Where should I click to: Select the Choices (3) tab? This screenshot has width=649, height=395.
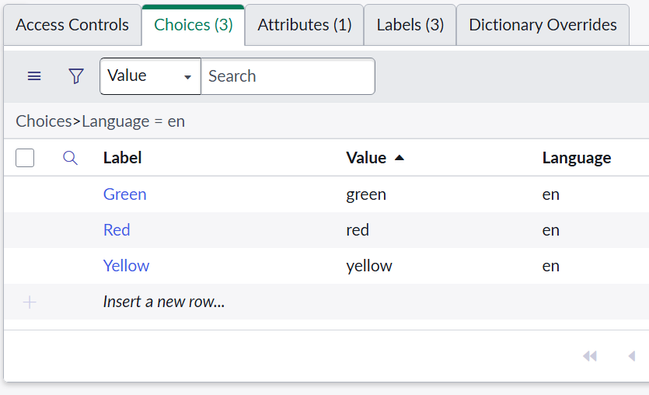tap(193, 25)
